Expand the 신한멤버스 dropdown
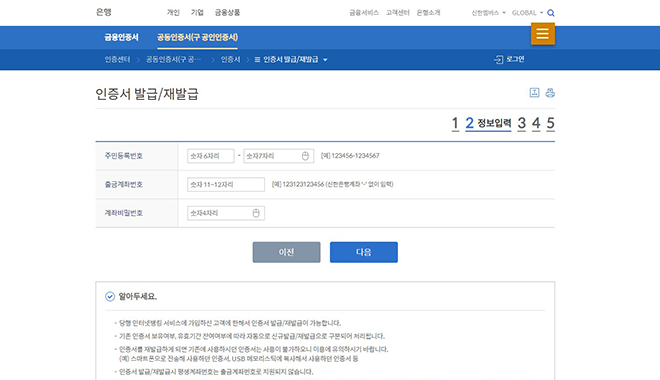The image size is (660, 380). pos(488,13)
